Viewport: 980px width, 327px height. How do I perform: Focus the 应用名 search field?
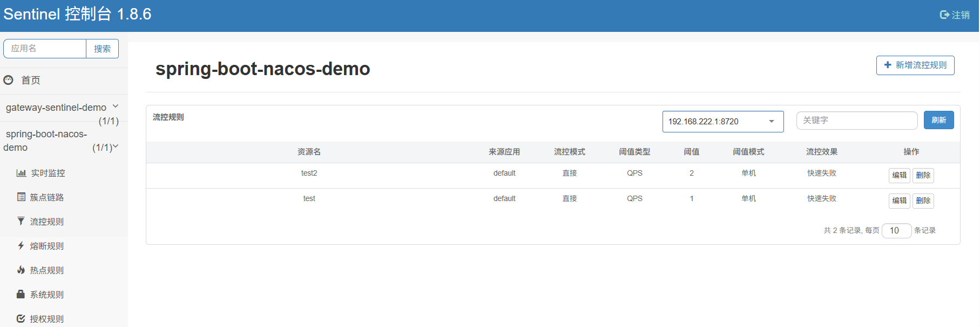(x=45, y=49)
